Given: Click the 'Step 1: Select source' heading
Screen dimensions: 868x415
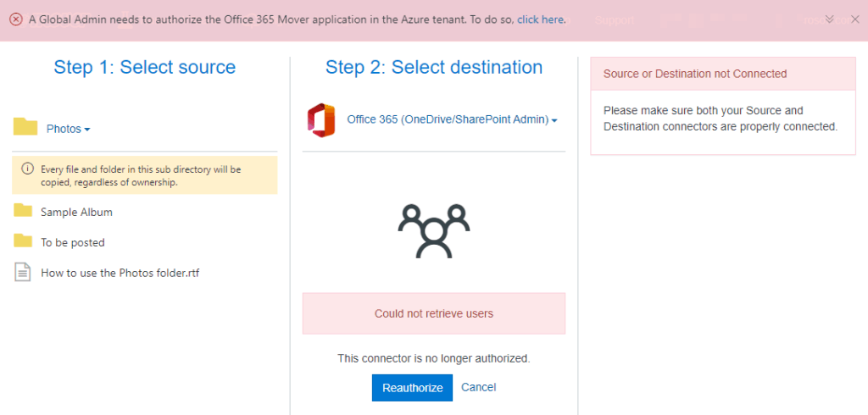Looking at the screenshot, I should pos(144,67).
